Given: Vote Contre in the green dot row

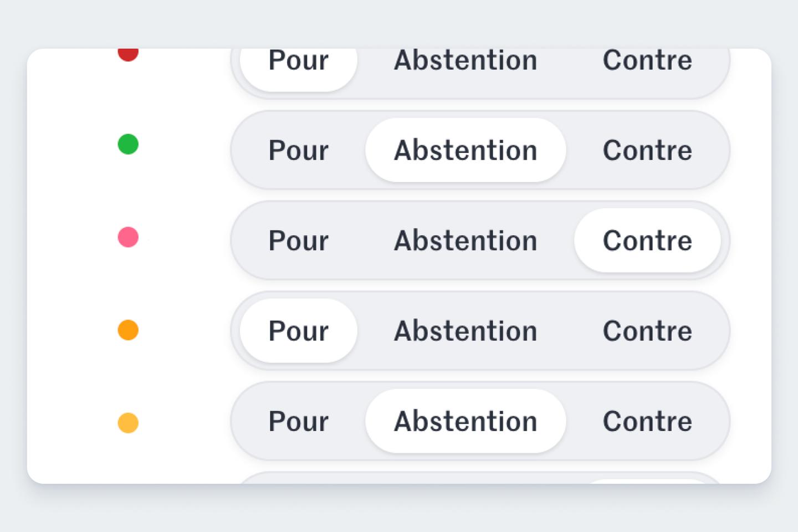Looking at the screenshot, I should 646,150.
